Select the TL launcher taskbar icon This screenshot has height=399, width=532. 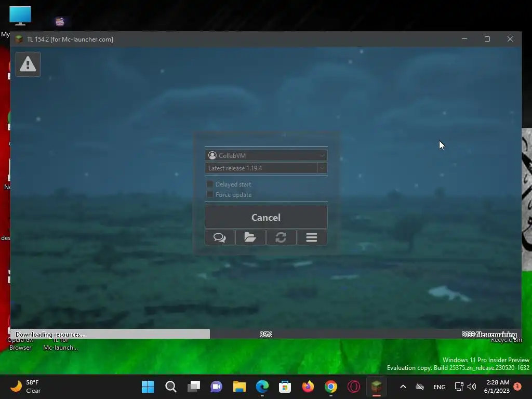(x=377, y=387)
